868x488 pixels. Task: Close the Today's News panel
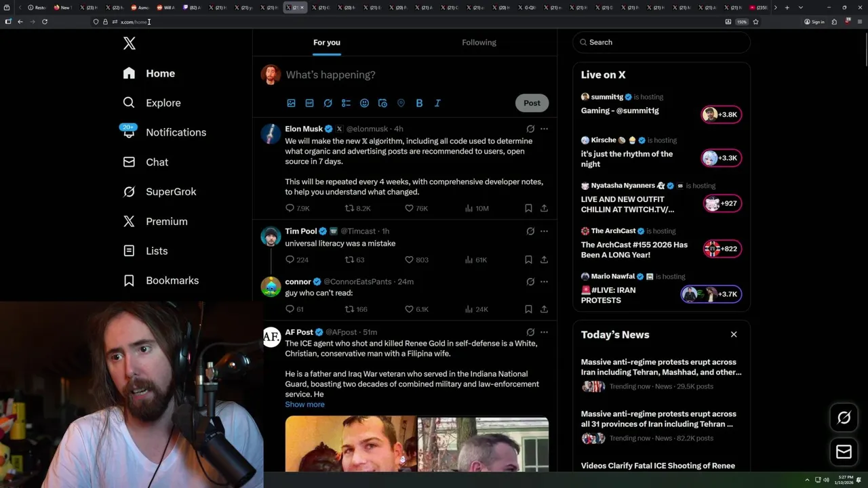[x=734, y=334]
